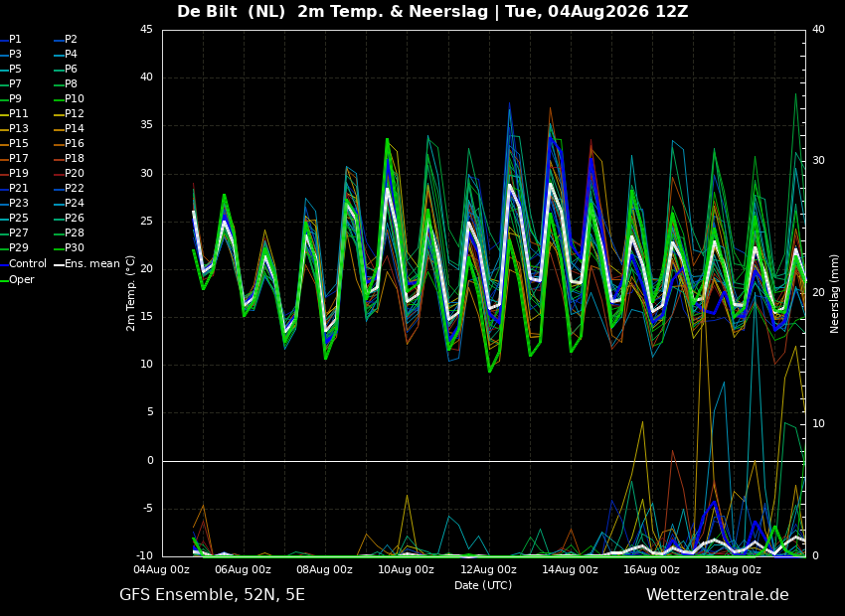Click the 45 temperature axis value

[x=146, y=30]
